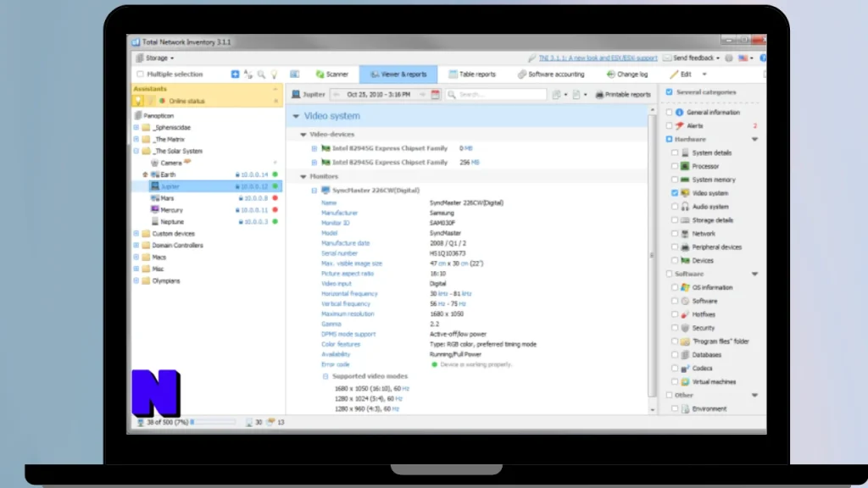Expand the Intel 82945G 256 MB entry
The height and width of the screenshot is (488, 868).
pyautogui.click(x=314, y=163)
